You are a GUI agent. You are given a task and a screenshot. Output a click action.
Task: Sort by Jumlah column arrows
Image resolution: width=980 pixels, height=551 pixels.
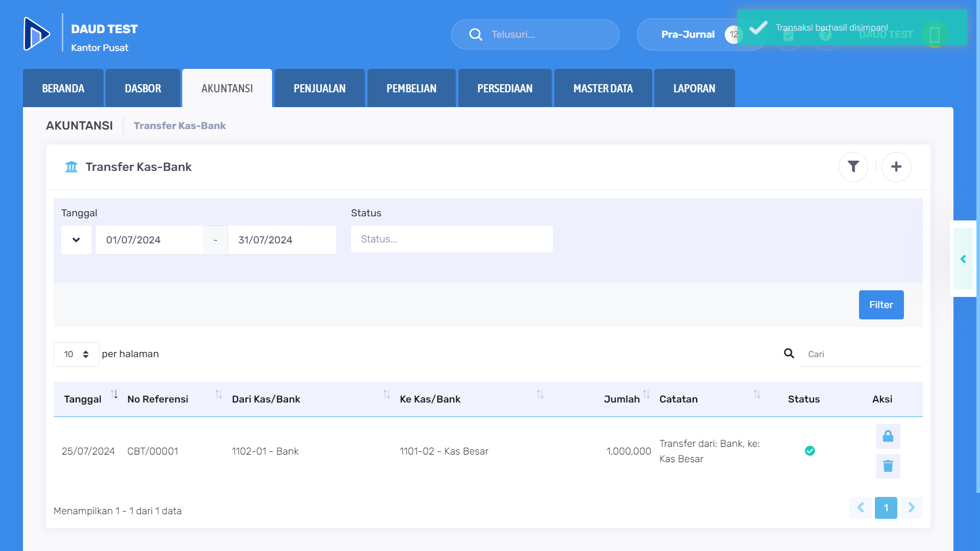(646, 394)
